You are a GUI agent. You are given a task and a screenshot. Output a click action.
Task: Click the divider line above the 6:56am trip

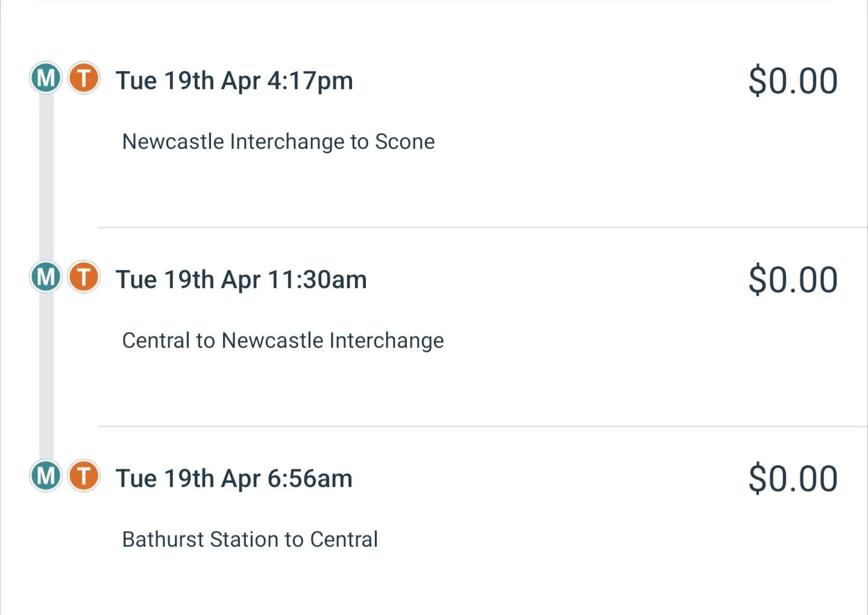coord(482,426)
